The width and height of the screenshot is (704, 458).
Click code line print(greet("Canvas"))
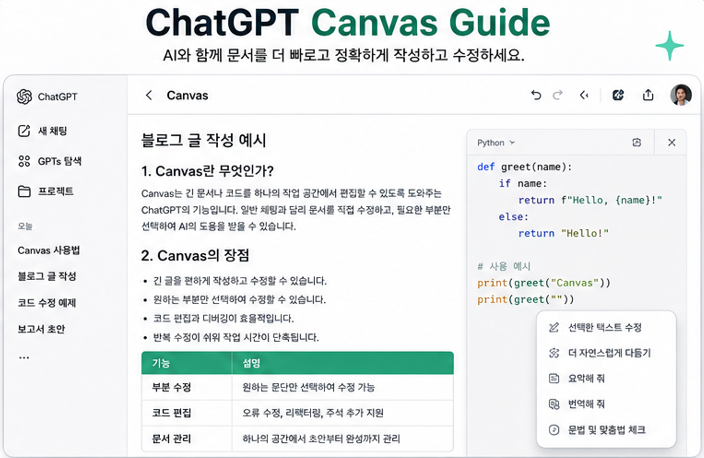pyautogui.click(x=544, y=283)
